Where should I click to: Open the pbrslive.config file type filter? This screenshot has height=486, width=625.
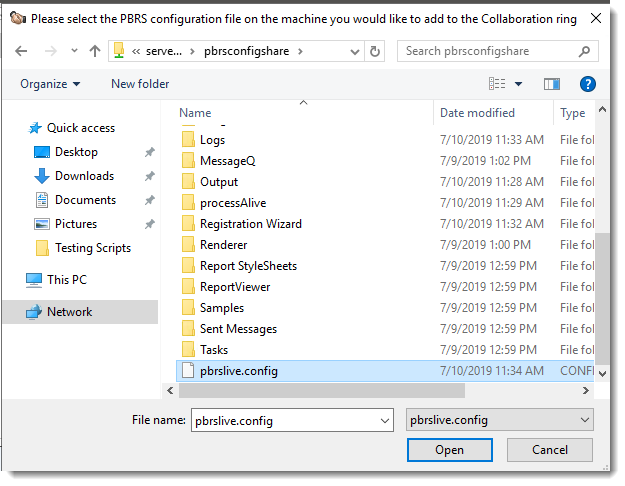tap(499, 420)
